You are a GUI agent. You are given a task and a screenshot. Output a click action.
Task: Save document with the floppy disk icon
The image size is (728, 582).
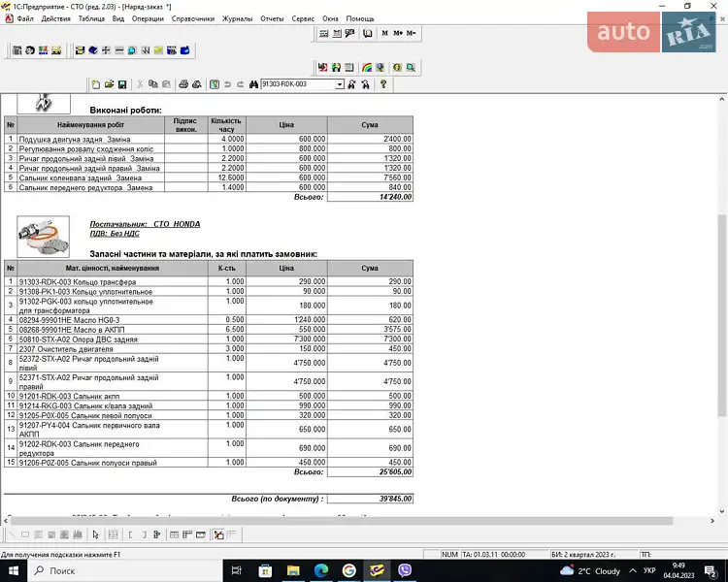click(122, 85)
